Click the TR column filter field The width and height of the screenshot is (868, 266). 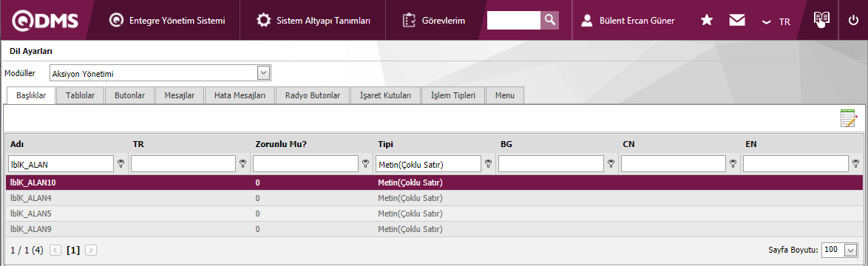pos(183,164)
